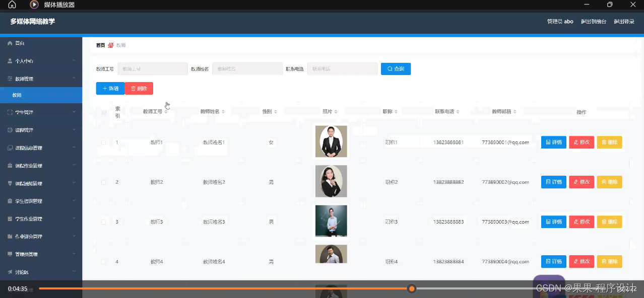This screenshot has height=298, width=644.
Task: Click the icon beside 学生管理 in sidebar
Action: 10,112
